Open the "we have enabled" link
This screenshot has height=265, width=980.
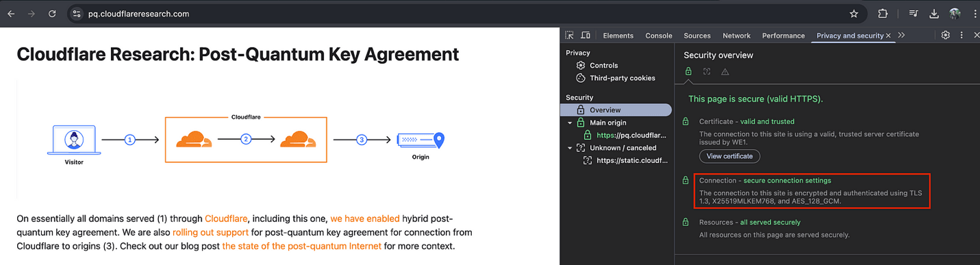(x=365, y=219)
